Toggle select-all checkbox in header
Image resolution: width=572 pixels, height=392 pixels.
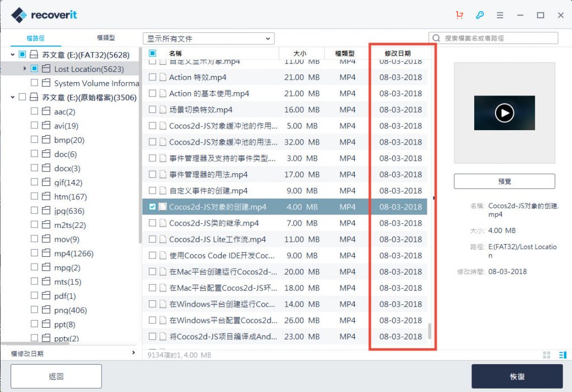(x=152, y=53)
